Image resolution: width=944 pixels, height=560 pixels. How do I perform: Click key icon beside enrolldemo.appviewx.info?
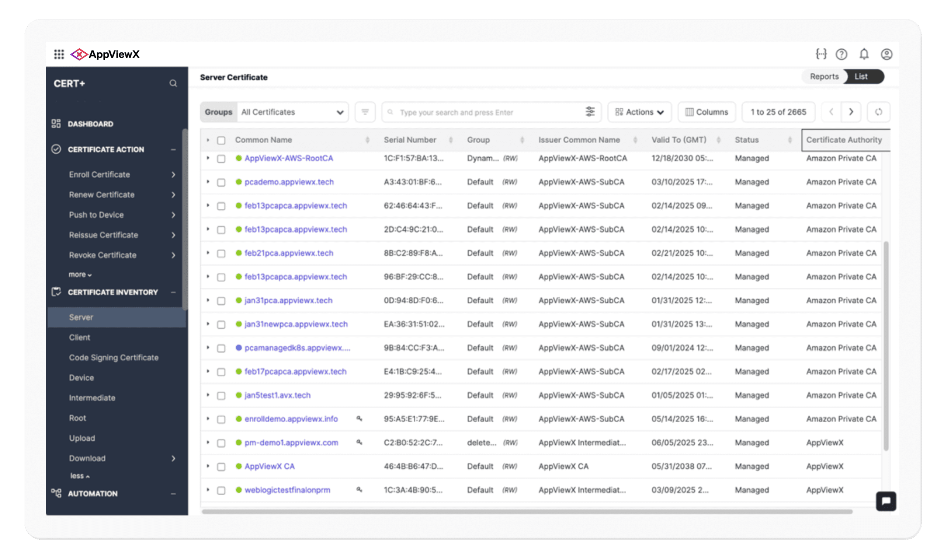tap(359, 419)
